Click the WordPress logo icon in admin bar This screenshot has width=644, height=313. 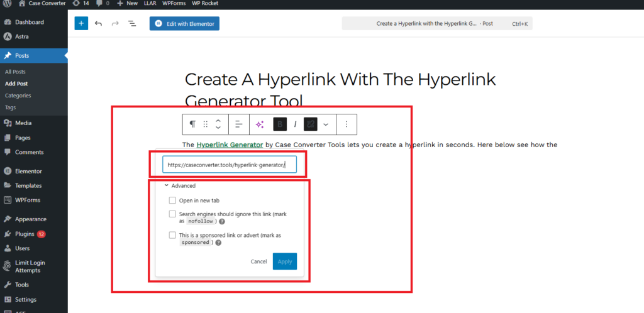click(x=7, y=3)
